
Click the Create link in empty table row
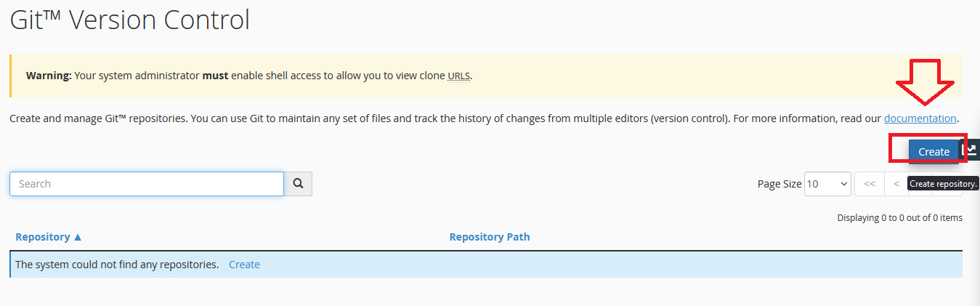coord(244,265)
